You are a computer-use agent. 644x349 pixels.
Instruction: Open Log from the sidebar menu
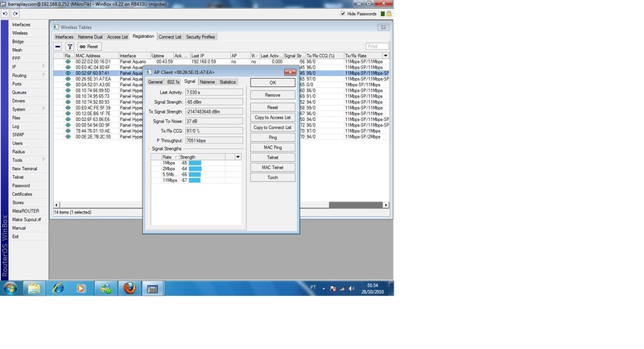tap(15, 127)
